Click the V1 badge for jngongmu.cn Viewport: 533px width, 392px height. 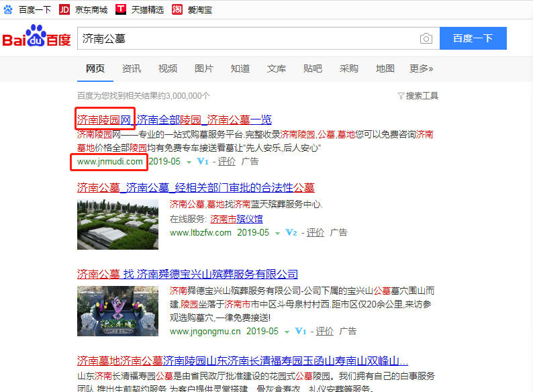coord(301,331)
